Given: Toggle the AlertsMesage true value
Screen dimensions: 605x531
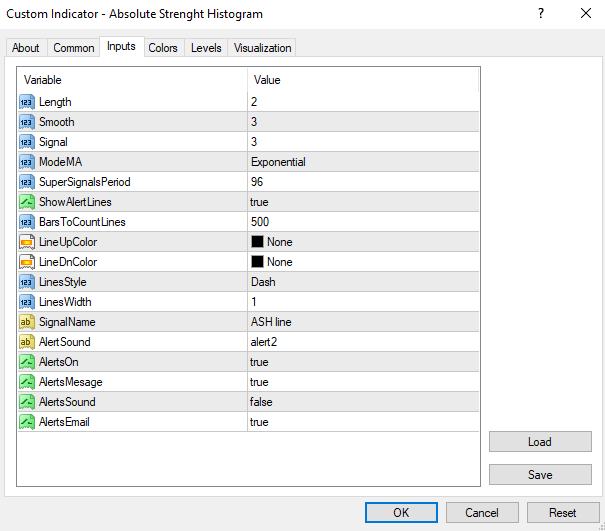Looking at the screenshot, I should [259, 382].
